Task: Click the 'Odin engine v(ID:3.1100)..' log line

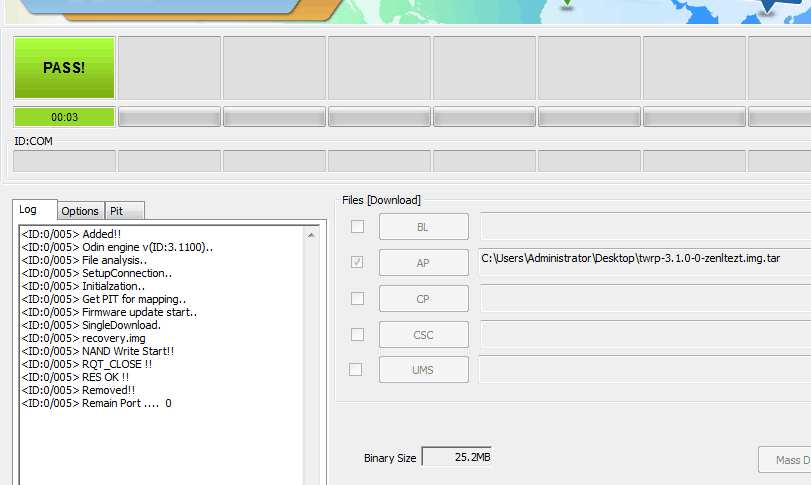Action: [117, 247]
